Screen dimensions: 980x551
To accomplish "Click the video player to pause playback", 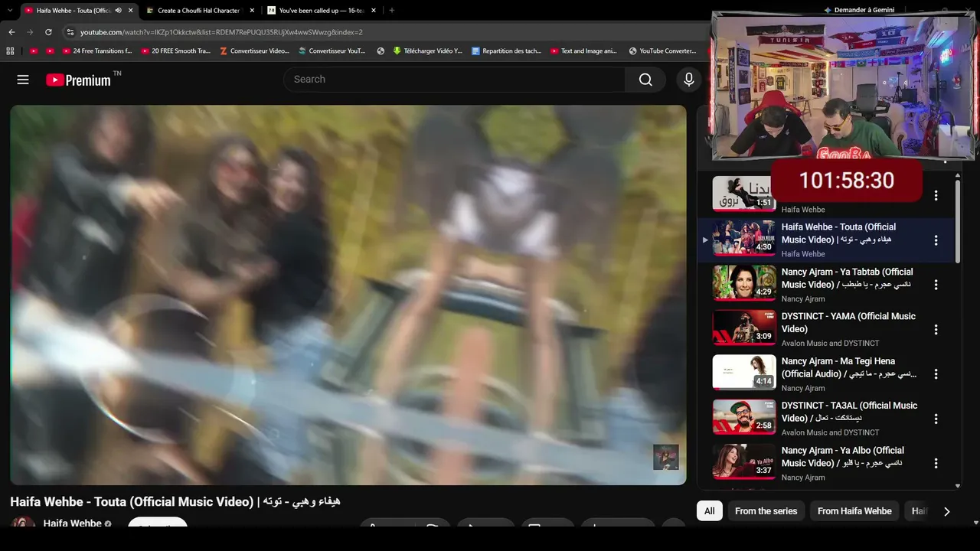I will [x=348, y=295].
